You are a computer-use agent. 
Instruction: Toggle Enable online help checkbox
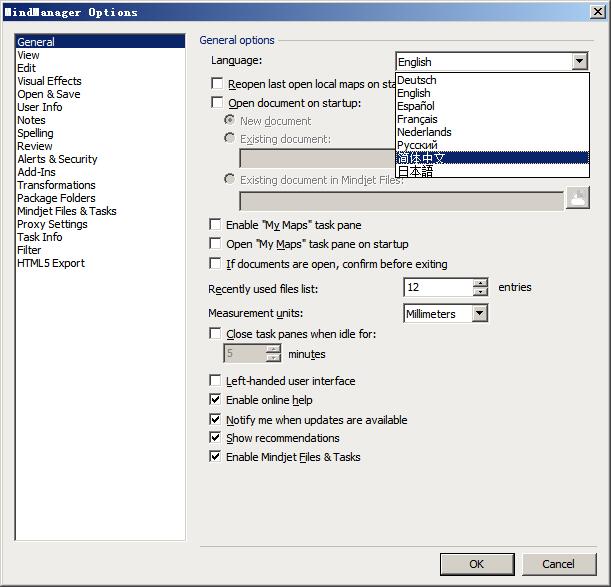[x=215, y=400]
